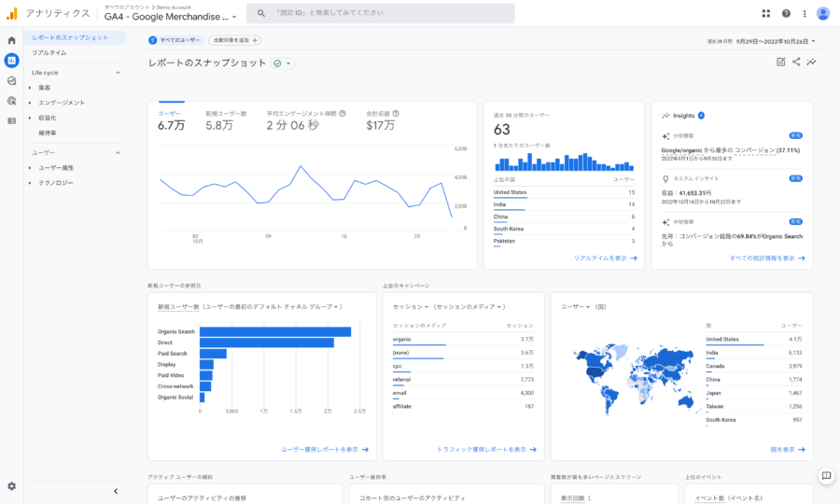Open the Google apps grid icon
840x504 pixels.
click(x=766, y=13)
